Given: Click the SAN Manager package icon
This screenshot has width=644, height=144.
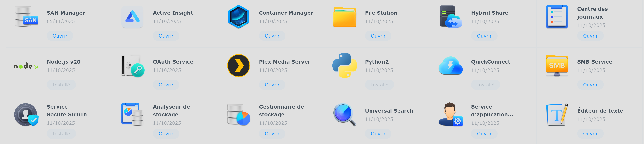Looking at the screenshot, I should pyautogui.click(x=26, y=16).
